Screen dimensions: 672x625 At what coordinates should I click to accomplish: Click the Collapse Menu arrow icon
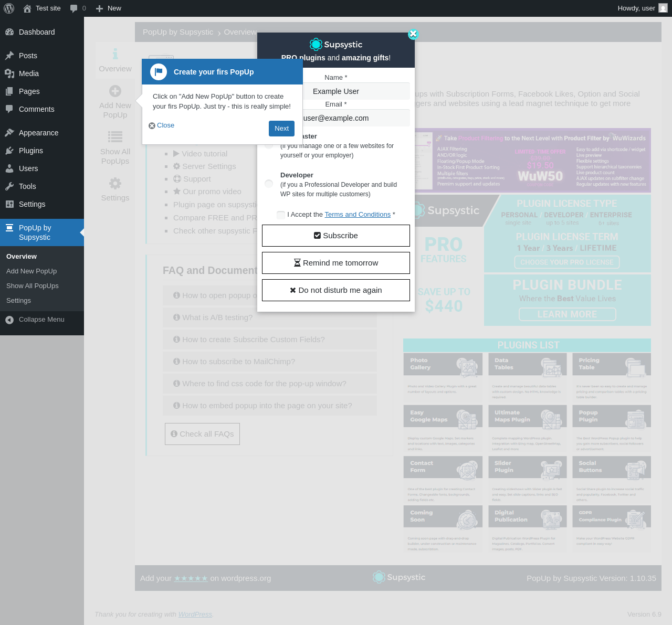click(9, 320)
